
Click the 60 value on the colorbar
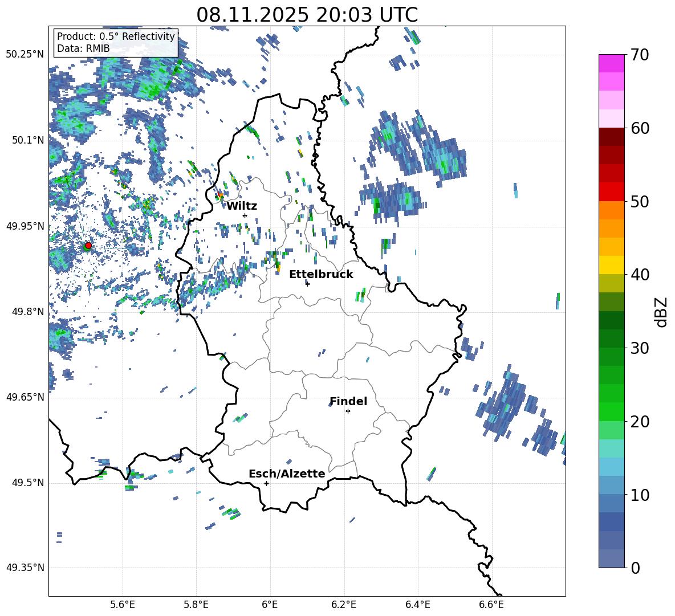[639, 128]
